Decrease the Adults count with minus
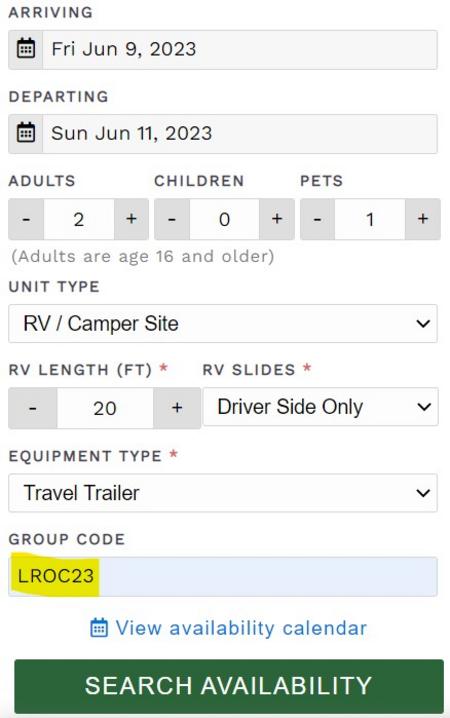Viewport: 450px width, 718px height. [26, 219]
